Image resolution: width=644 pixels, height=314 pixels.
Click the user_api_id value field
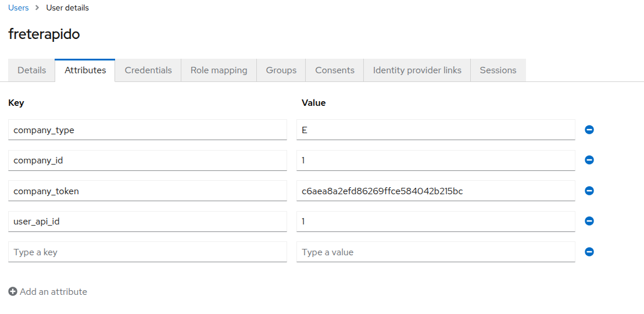click(435, 221)
